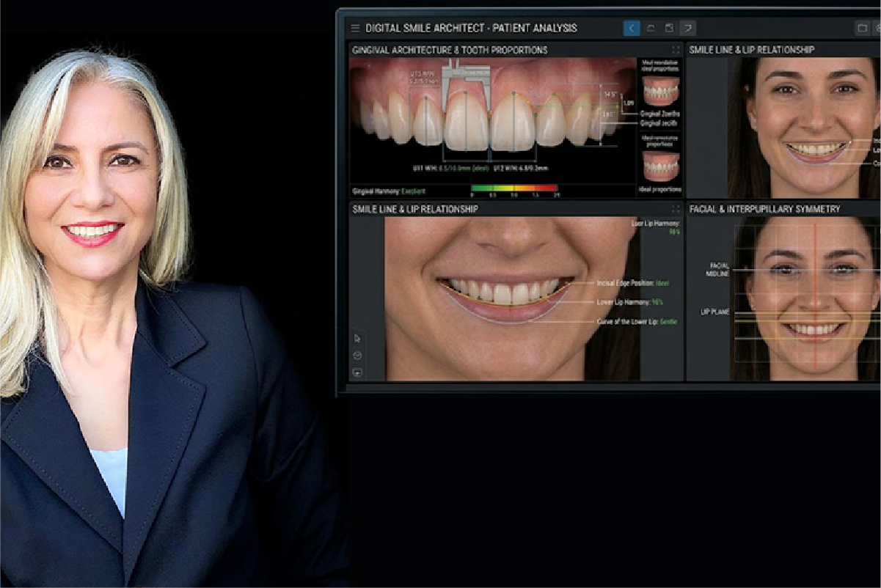Click the icon right of blue back arrow
This screenshot has height=588, width=881.
coord(651,28)
